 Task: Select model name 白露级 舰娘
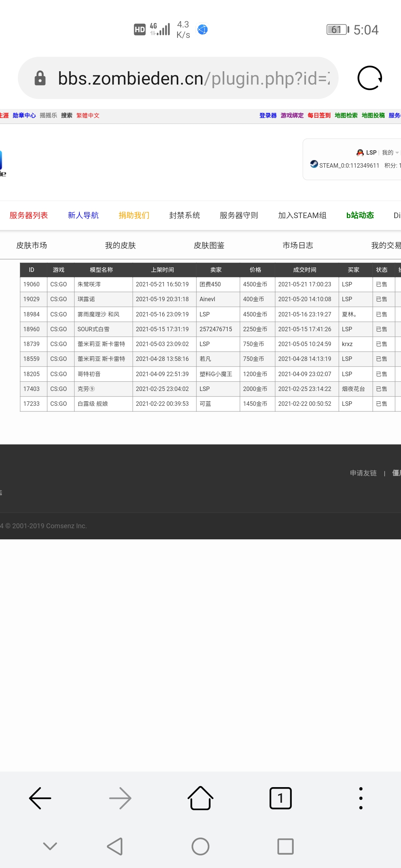tap(92, 404)
